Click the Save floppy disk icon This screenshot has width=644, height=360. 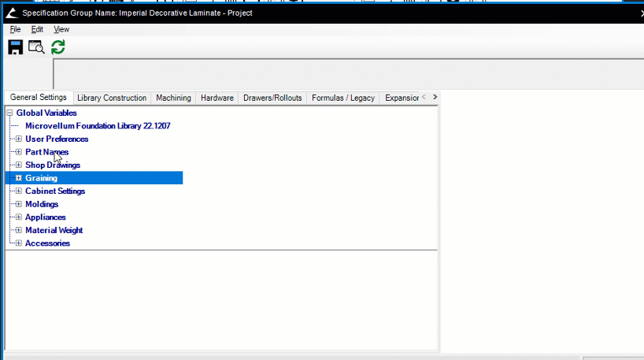(x=15, y=47)
